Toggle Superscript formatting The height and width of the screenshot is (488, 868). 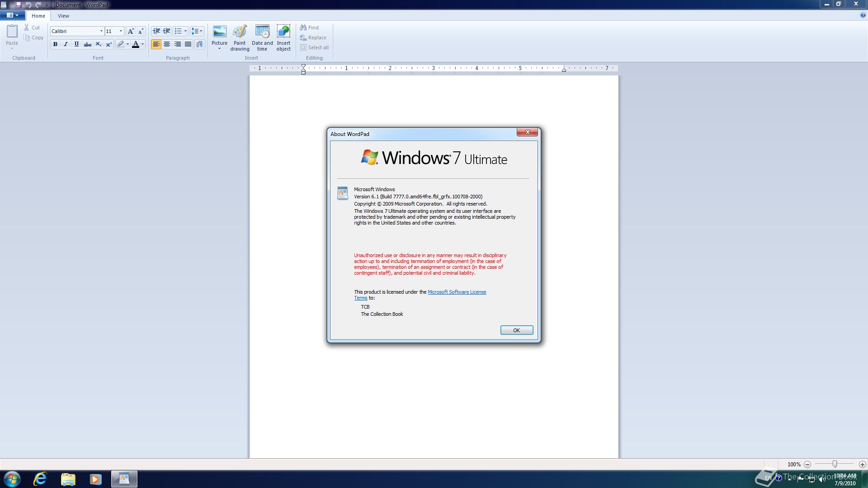click(108, 44)
